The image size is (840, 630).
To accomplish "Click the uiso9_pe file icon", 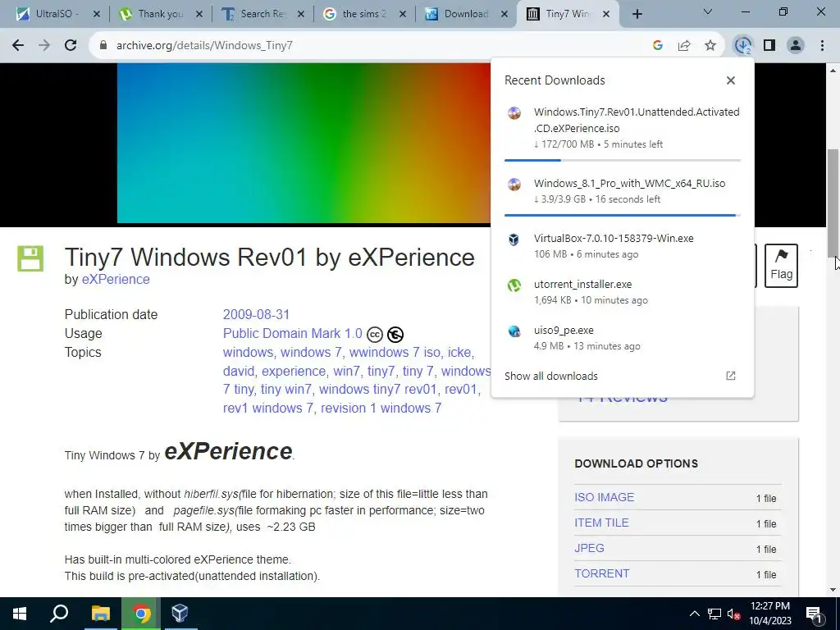I will pyautogui.click(x=514, y=331).
